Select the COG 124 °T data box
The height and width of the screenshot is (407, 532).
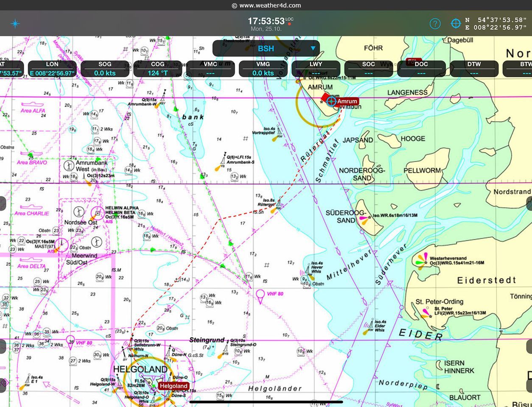click(x=157, y=69)
